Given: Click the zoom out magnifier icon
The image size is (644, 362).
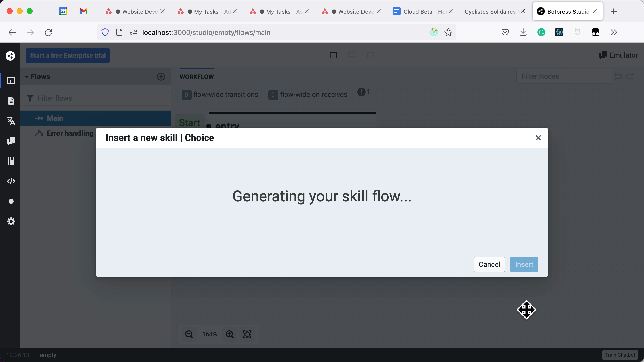Looking at the screenshot, I should click(x=189, y=334).
